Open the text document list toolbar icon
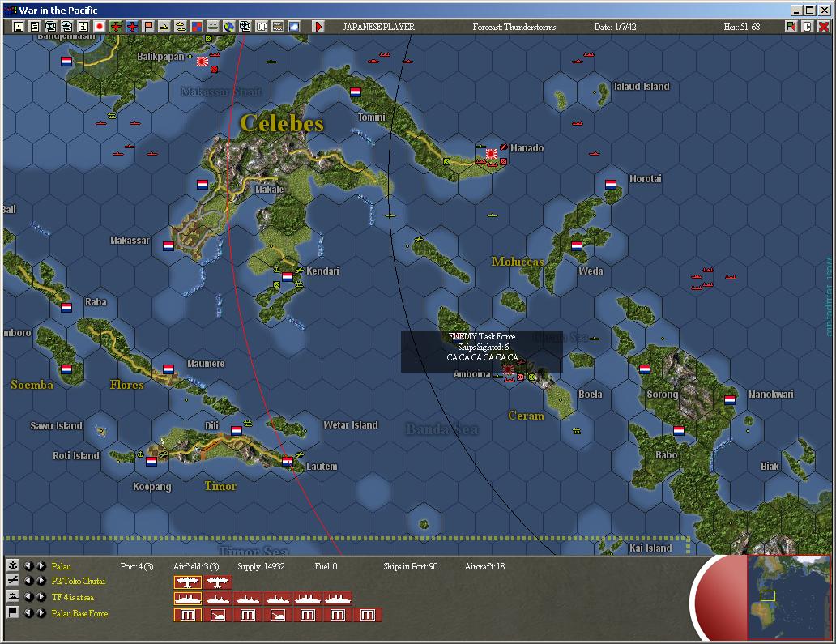 click(x=35, y=26)
